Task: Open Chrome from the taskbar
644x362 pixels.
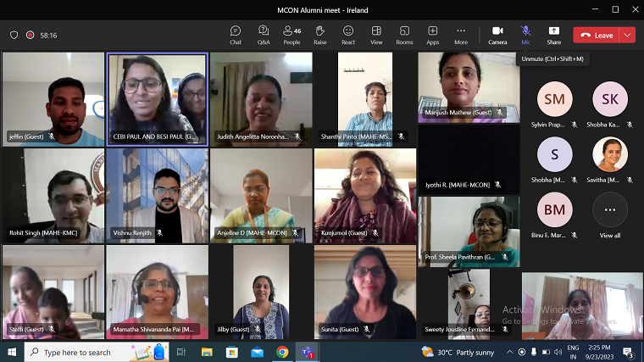Action: coord(282,352)
